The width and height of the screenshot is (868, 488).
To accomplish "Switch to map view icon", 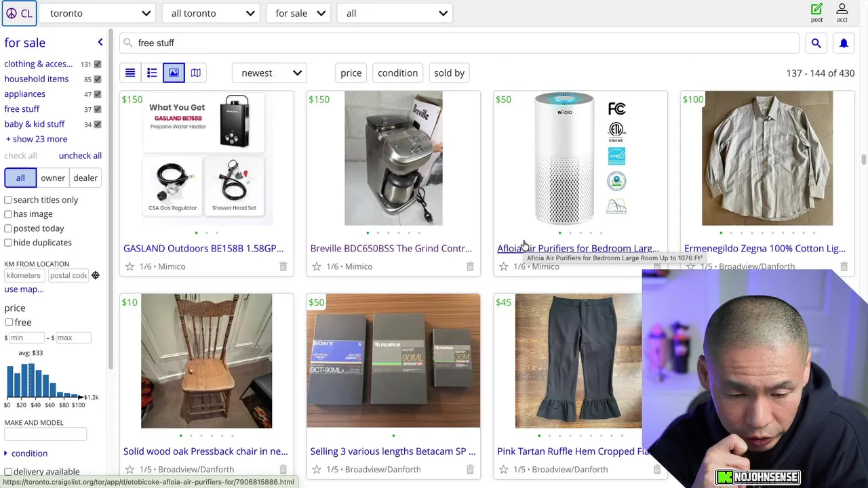I will click(x=195, y=73).
